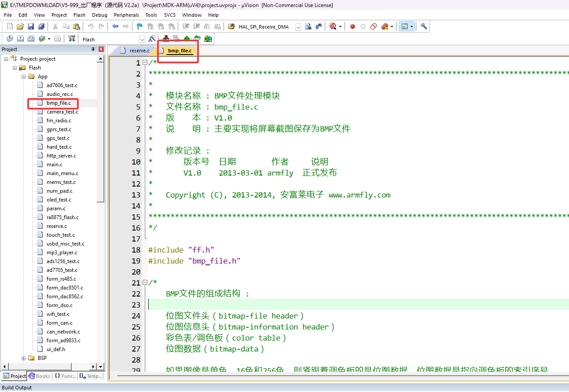Open the window layout view dropdown arrow
The width and height of the screenshot is (569, 392).
(x=412, y=26)
